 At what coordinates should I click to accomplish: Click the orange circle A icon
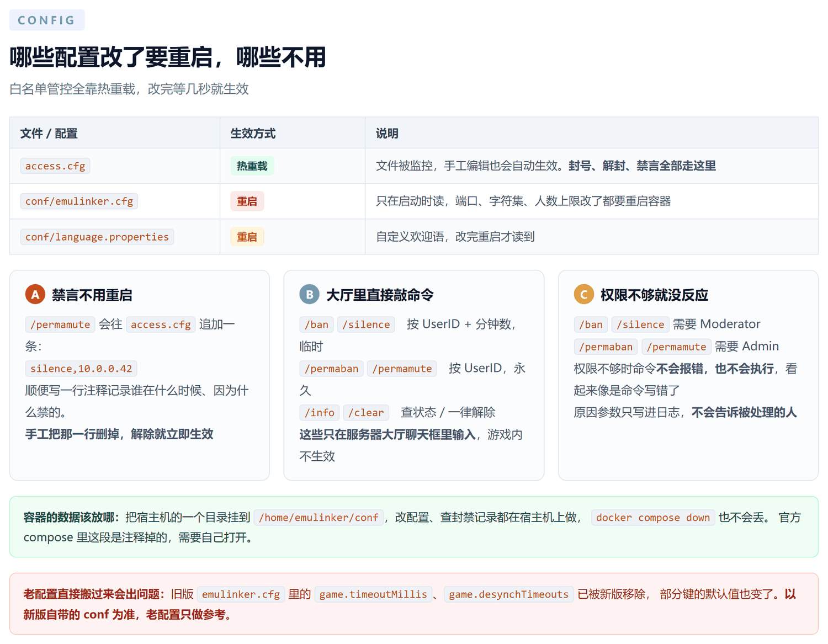35,295
